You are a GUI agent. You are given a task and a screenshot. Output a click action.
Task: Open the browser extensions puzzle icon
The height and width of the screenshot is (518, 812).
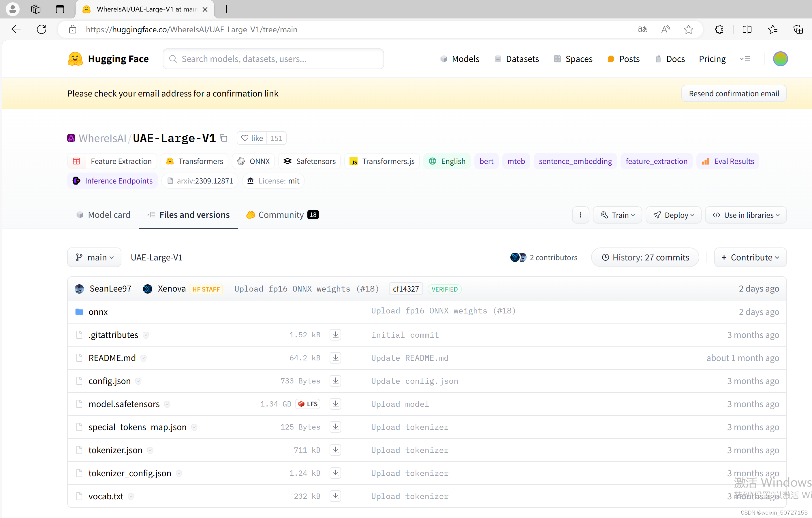[719, 29]
